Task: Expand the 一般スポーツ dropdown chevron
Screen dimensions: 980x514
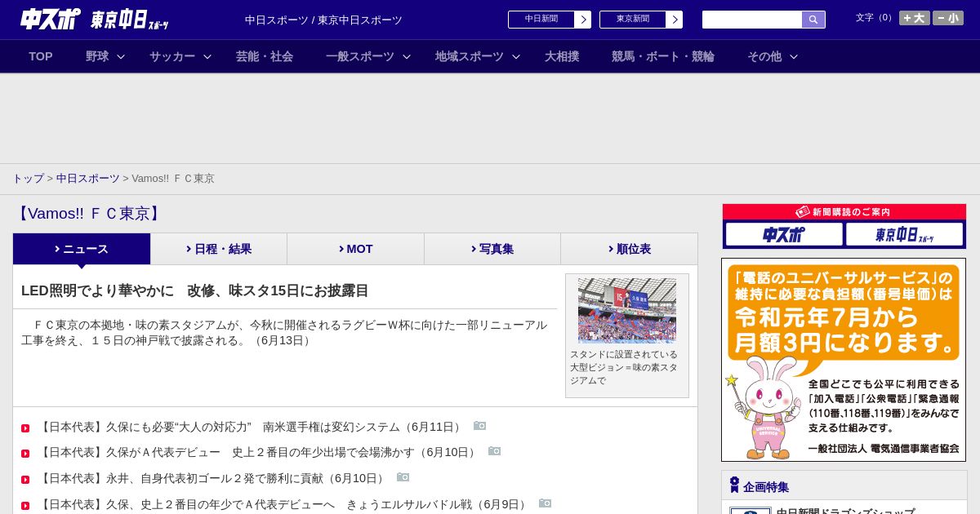Action: [x=407, y=56]
